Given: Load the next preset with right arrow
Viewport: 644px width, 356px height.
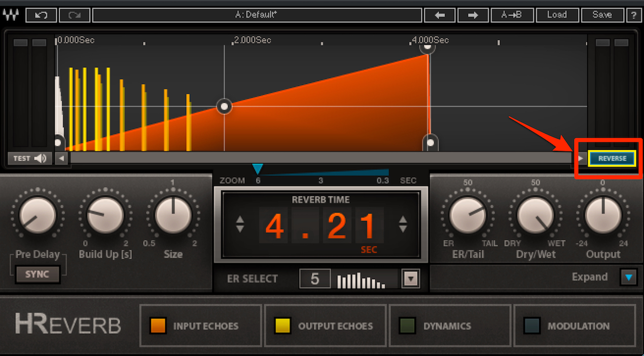Looking at the screenshot, I should click(x=473, y=15).
